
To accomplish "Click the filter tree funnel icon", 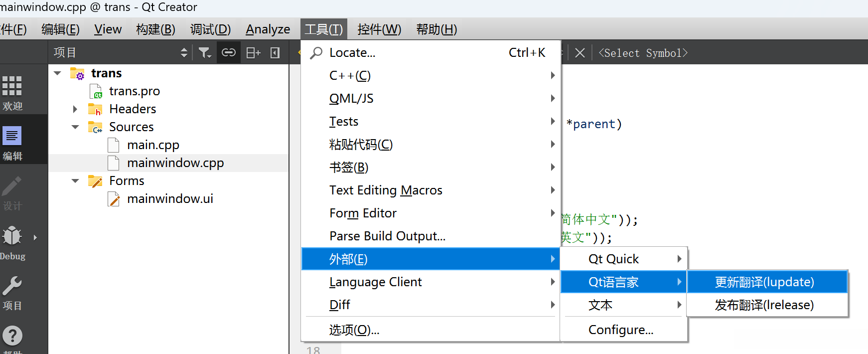I will (205, 53).
